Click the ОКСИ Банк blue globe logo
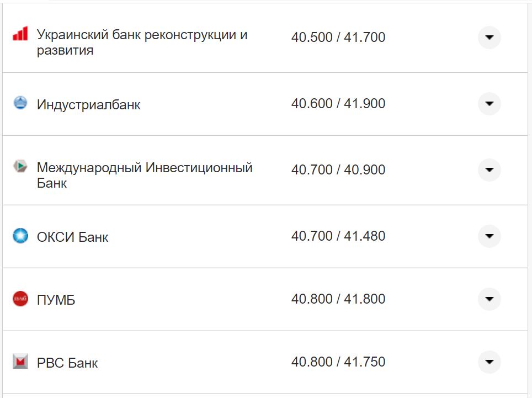This screenshot has width=532, height=398. (20, 236)
